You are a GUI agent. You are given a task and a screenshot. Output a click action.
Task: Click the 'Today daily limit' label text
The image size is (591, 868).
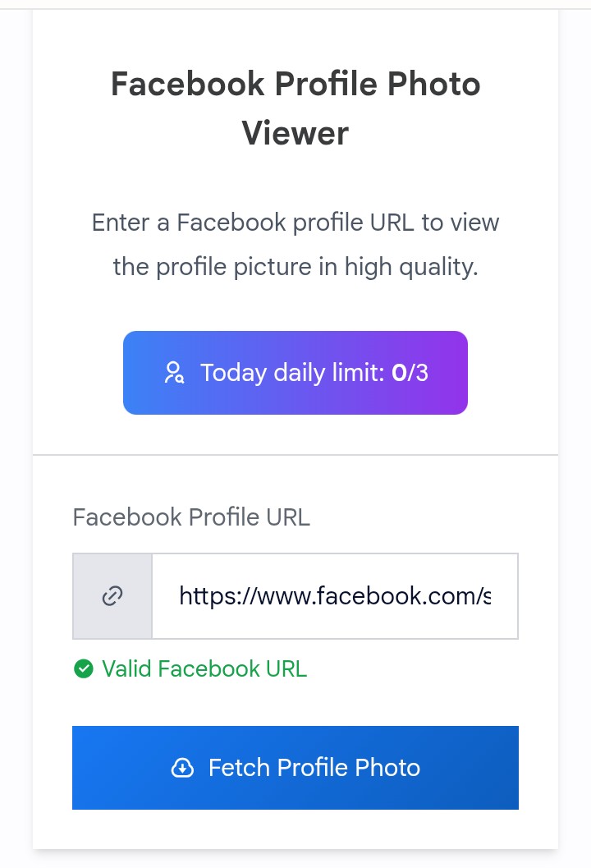pos(292,373)
